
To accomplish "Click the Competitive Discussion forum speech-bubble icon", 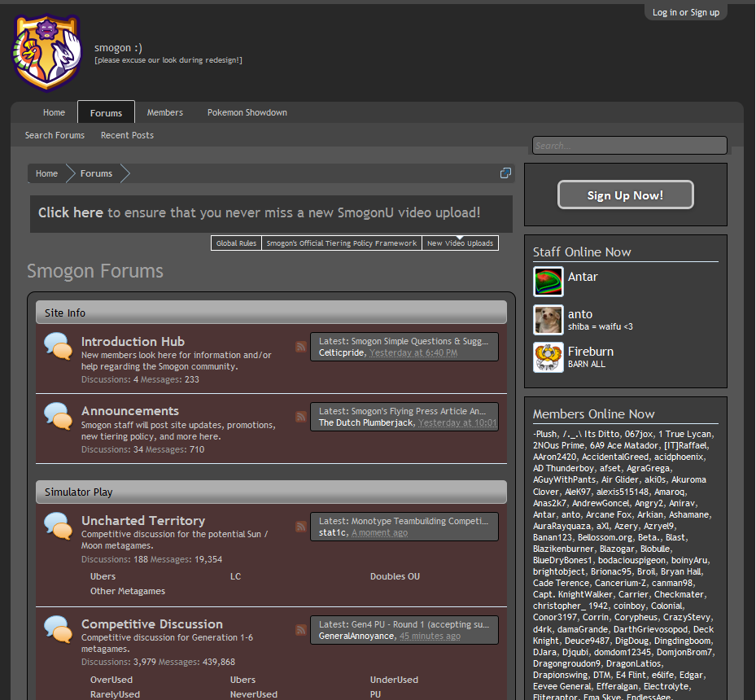I will coord(58,629).
